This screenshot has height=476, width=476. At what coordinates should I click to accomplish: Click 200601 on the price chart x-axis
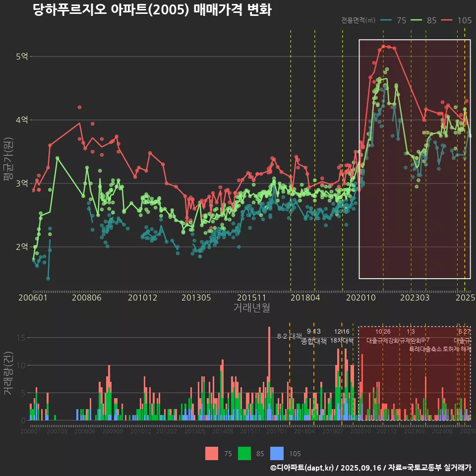[x=33, y=297]
